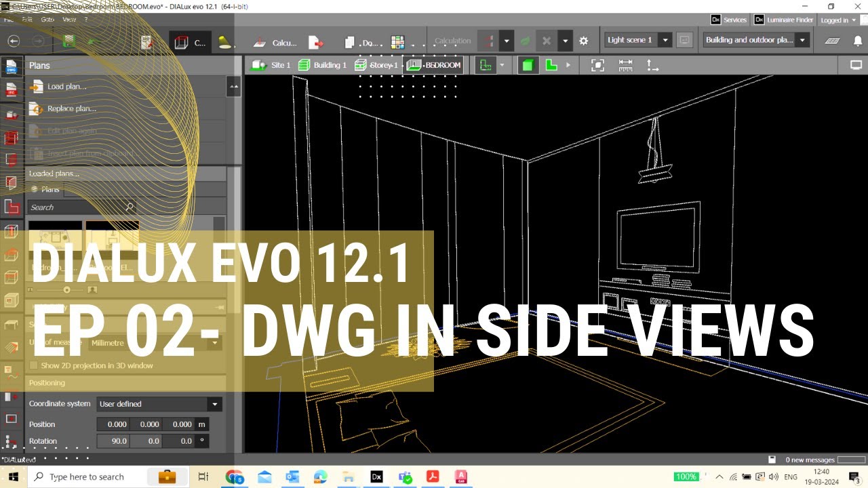868x488 pixels.
Task: Enable Show 2D projection in 3D window
Action: (35, 365)
